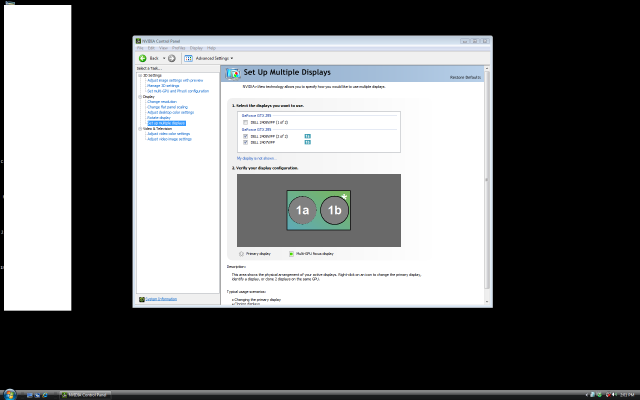Uncheck the DELL (2 of 2) display checkbox
The width and height of the screenshot is (640, 400).
(x=245, y=136)
